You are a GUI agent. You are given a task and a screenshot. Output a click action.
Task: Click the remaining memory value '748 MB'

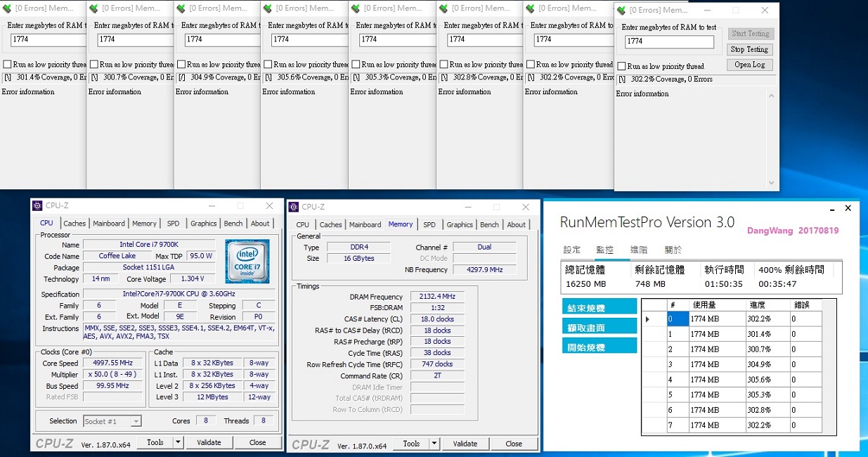coord(650,284)
